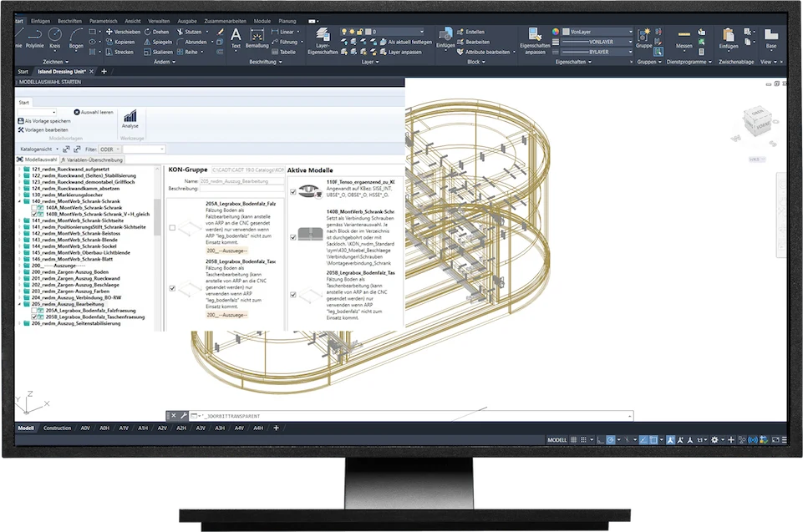803x532 pixels.
Task: Open the Ansicht ribbon tab
Action: point(133,21)
